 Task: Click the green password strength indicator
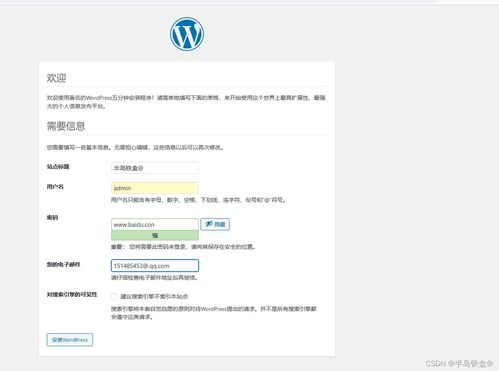(x=155, y=235)
